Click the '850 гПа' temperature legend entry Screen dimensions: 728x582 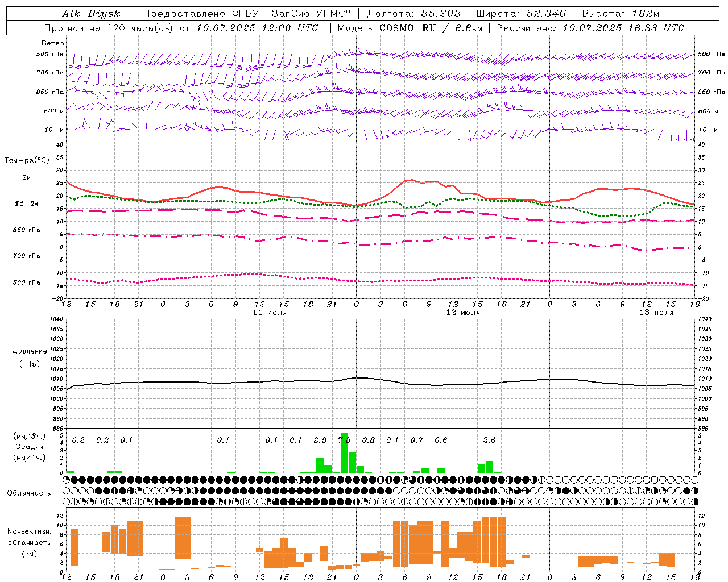coord(27,232)
